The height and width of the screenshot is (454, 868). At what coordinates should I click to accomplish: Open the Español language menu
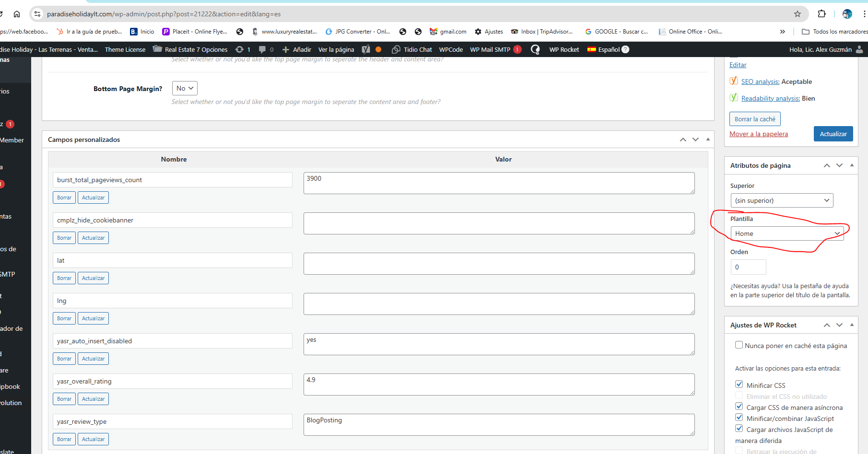point(608,49)
